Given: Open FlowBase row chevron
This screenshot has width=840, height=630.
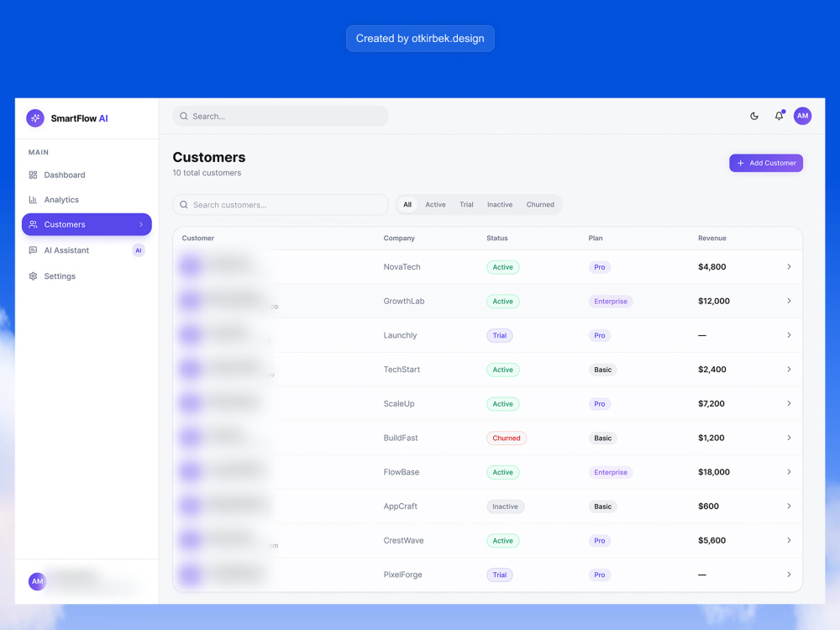Looking at the screenshot, I should [789, 472].
